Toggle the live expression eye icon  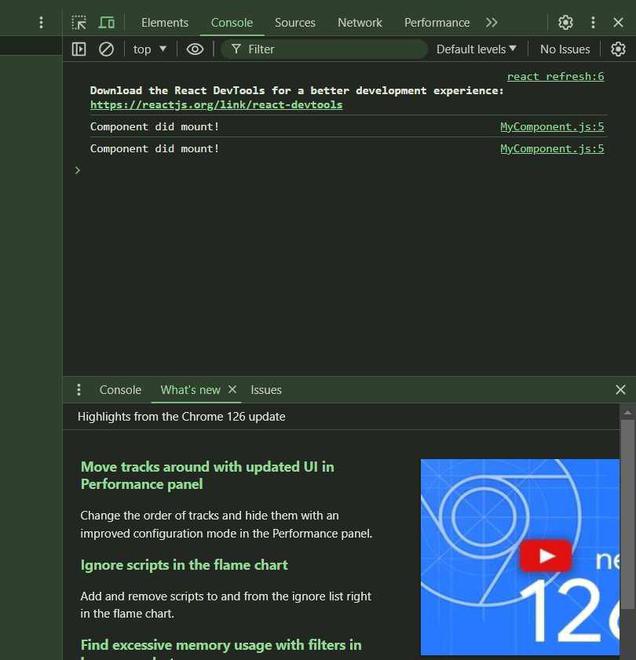(x=195, y=49)
